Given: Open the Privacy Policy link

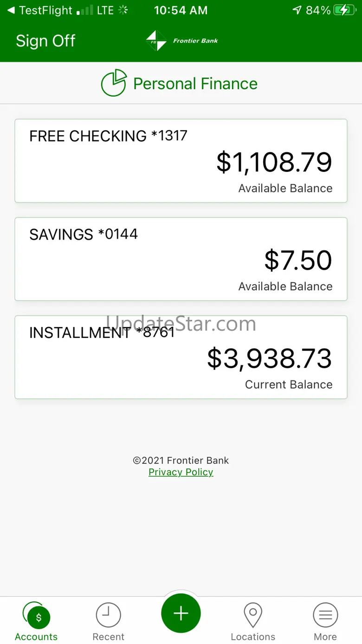Looking at the screenshot, I should tap(181, 472).
